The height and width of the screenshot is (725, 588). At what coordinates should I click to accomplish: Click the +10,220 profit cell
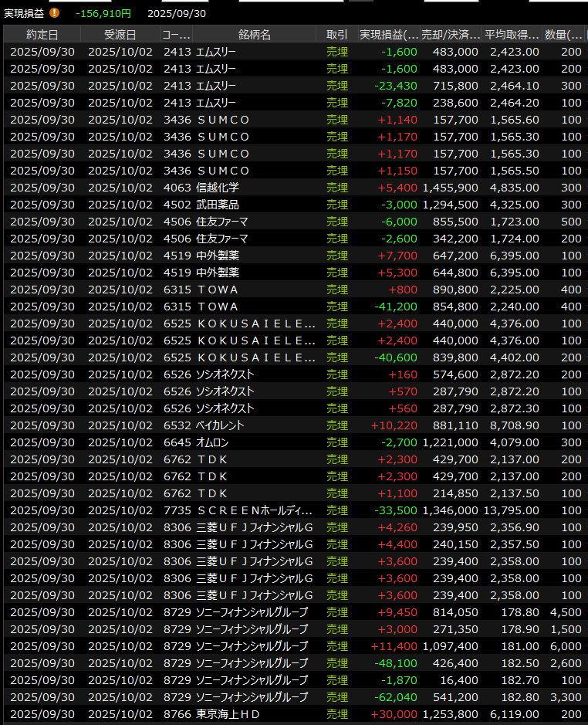(x=394, y=425)
